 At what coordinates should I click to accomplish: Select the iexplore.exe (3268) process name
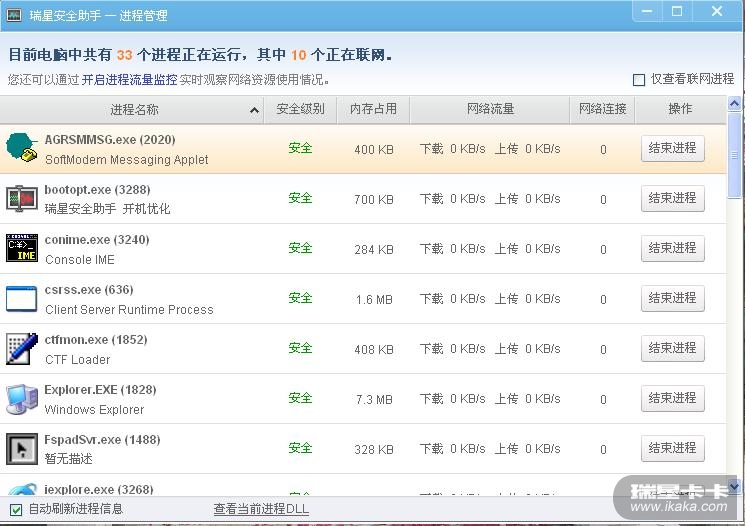pos(99,489)
